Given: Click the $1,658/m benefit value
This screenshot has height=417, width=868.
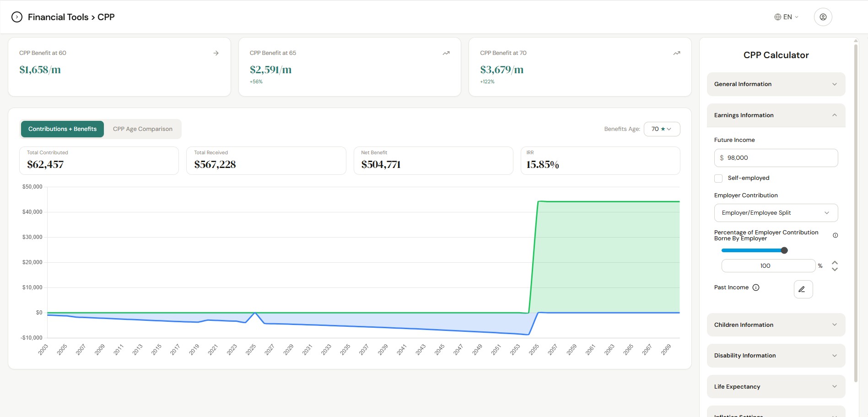Looking at the screenshot, I should click(40, 70).
